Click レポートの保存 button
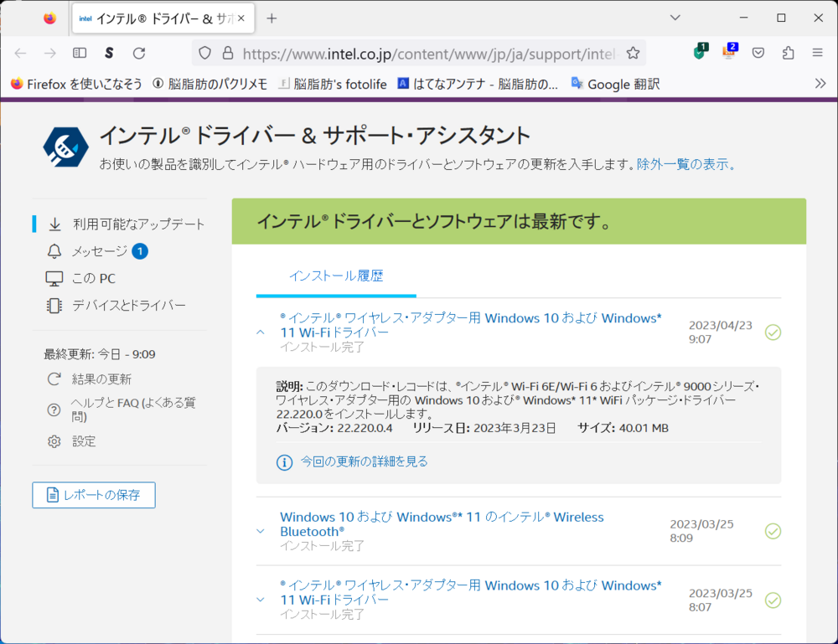Screen dimensions: 838x644 [94, 495]
